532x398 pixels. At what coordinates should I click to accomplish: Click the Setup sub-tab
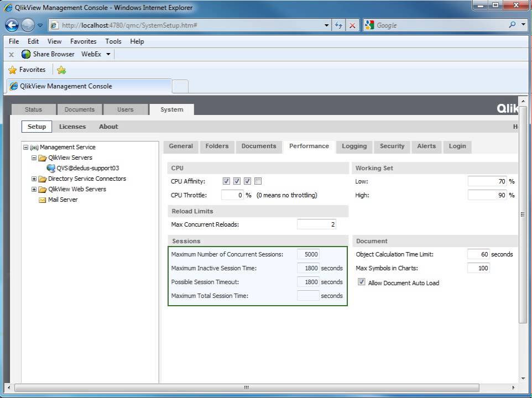tap(36, 127)
